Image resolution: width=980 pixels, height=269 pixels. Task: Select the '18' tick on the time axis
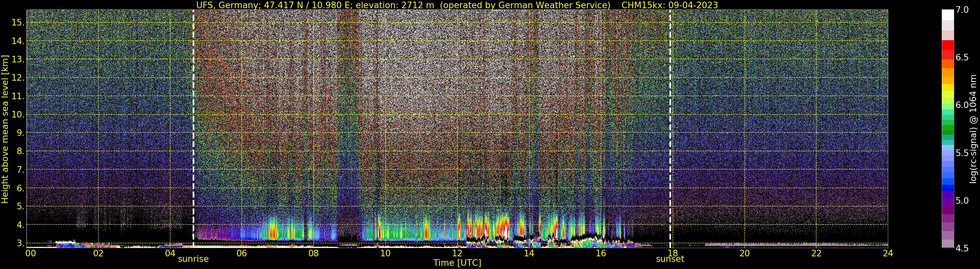pos(673,253)
